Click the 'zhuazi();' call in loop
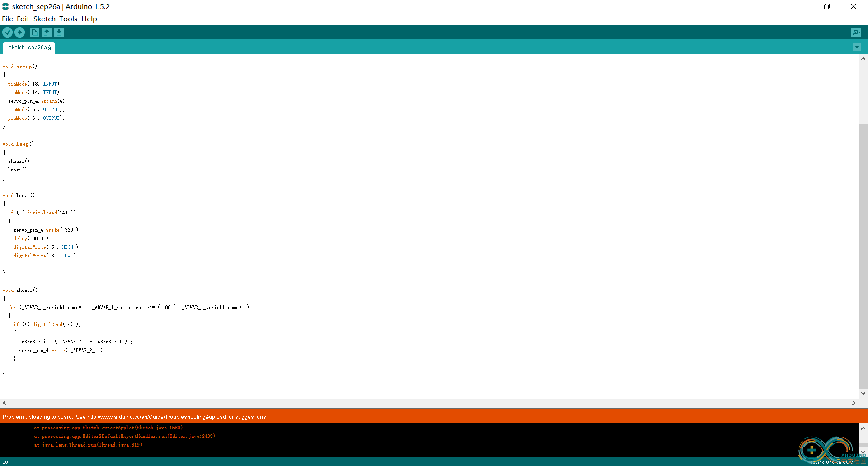 (x=20, y=161)
